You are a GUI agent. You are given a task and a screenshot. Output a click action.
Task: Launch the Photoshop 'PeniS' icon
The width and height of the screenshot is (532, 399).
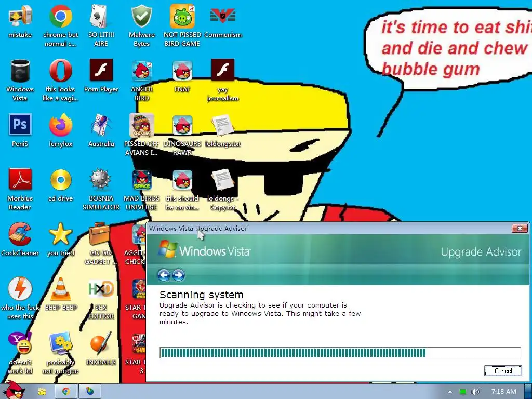point(20,125)
